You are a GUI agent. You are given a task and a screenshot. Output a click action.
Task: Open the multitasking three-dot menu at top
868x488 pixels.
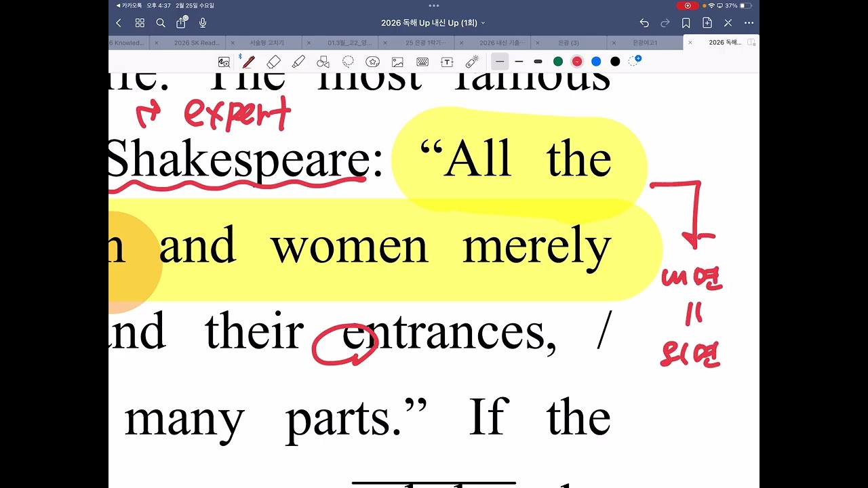pos(434,5)
